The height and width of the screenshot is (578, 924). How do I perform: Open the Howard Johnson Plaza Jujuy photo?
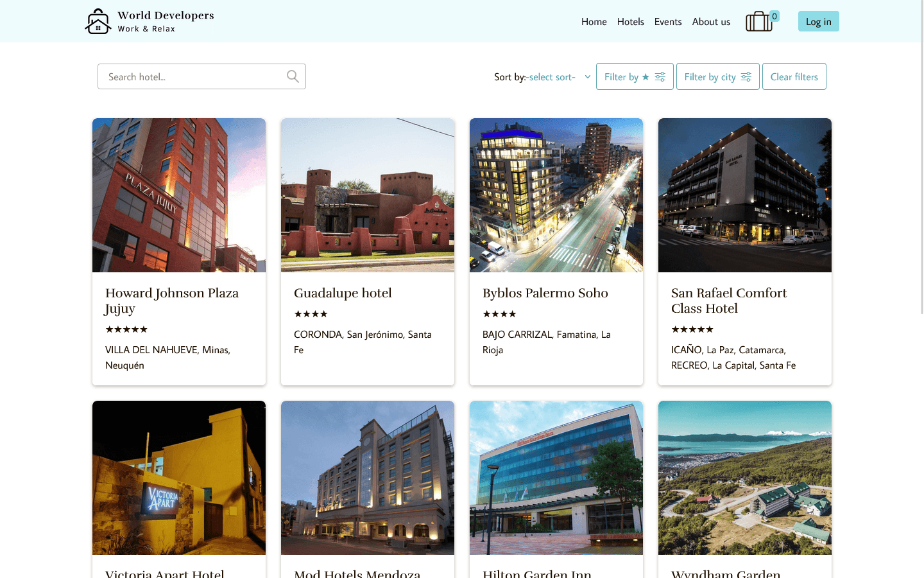pyautogui.click(x=179, y=195)
